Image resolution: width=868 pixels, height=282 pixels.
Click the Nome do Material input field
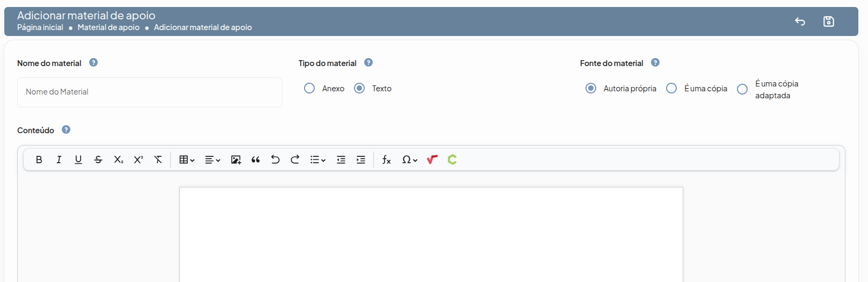[x=150, y=92]
